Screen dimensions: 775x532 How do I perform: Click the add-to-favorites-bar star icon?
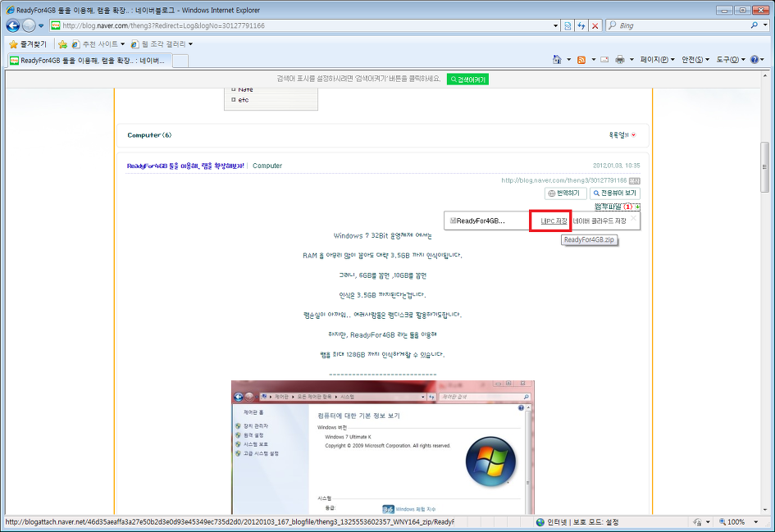[63, 44]
